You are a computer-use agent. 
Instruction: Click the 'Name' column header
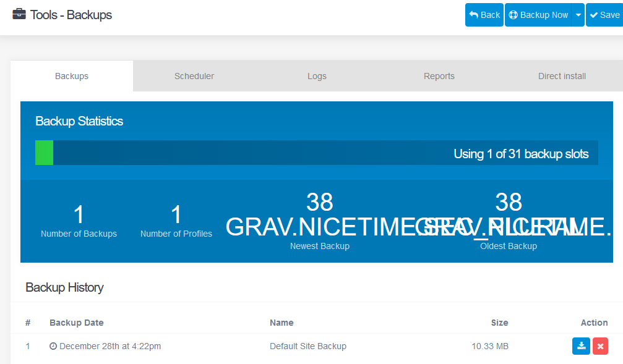click(x=281, y=323)
